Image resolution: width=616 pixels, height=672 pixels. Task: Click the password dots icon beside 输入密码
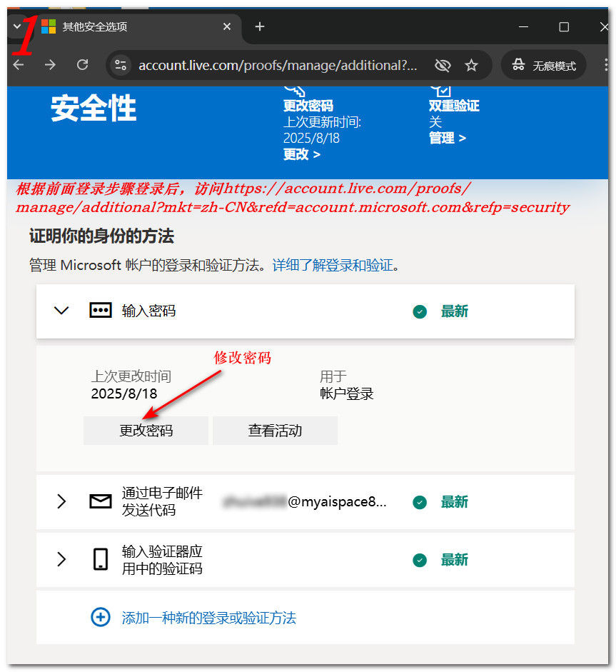[x=100, y=310]
